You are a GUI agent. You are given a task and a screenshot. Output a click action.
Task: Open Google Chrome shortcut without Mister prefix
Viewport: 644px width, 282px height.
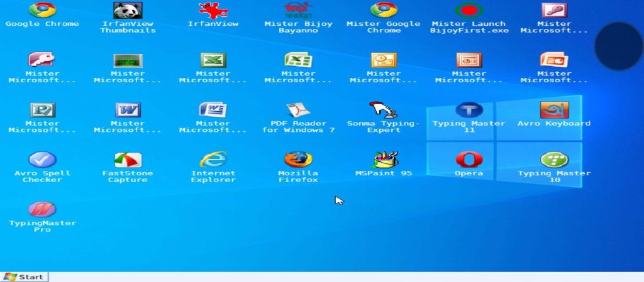[x=42, y=11]
